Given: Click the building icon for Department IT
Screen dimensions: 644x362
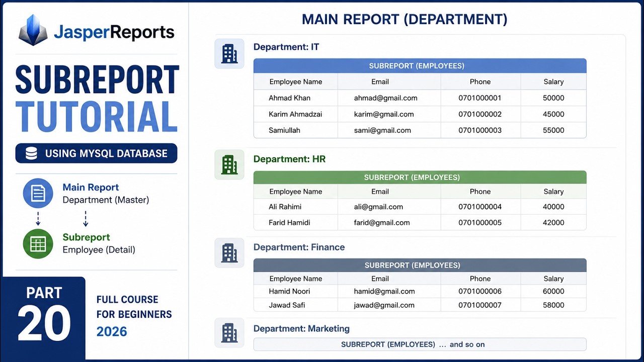Looking at the screenshot, I should (x=229, y=54).
